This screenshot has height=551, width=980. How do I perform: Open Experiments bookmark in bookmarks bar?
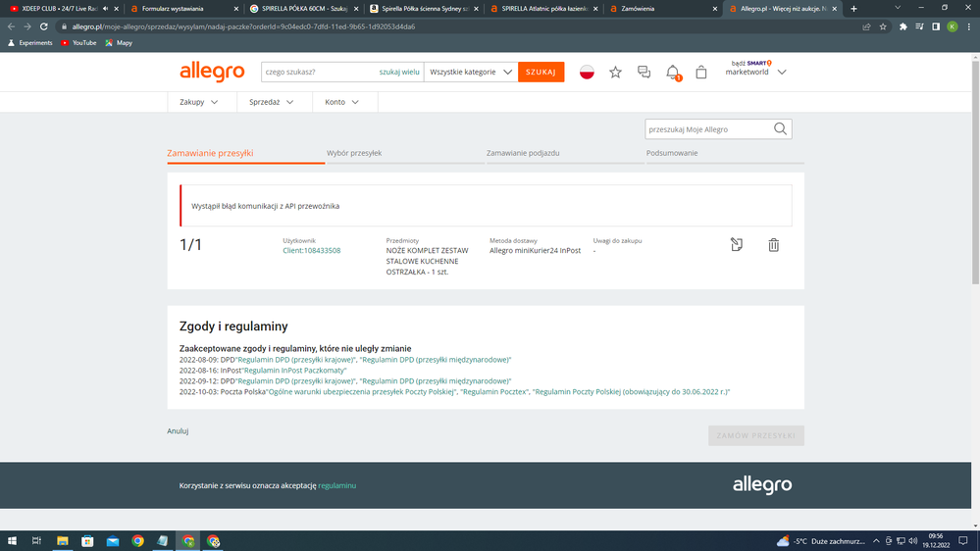coord(30,43)
